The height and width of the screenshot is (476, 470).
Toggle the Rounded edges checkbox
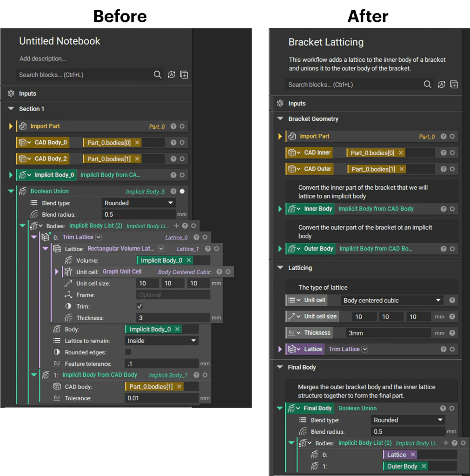[x=128, y=352]
